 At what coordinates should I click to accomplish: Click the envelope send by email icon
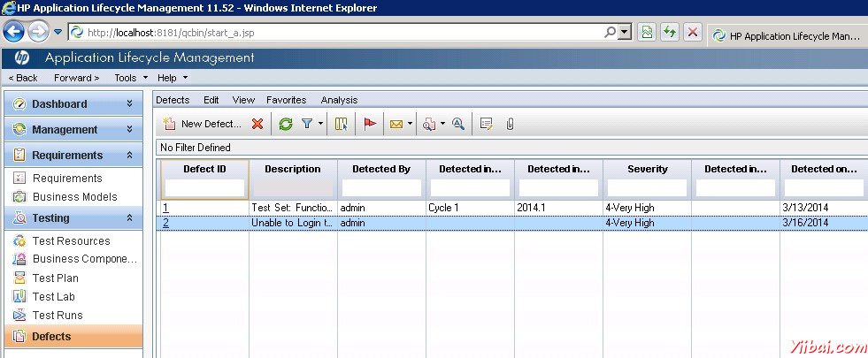tap(396, 124)
